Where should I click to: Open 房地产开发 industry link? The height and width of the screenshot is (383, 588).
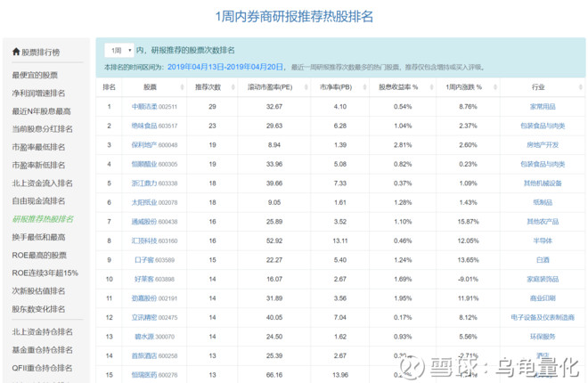point(543,144)
